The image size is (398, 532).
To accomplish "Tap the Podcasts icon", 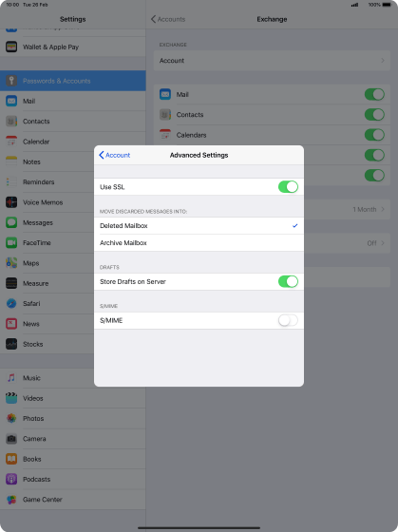I will pos(11,479).
